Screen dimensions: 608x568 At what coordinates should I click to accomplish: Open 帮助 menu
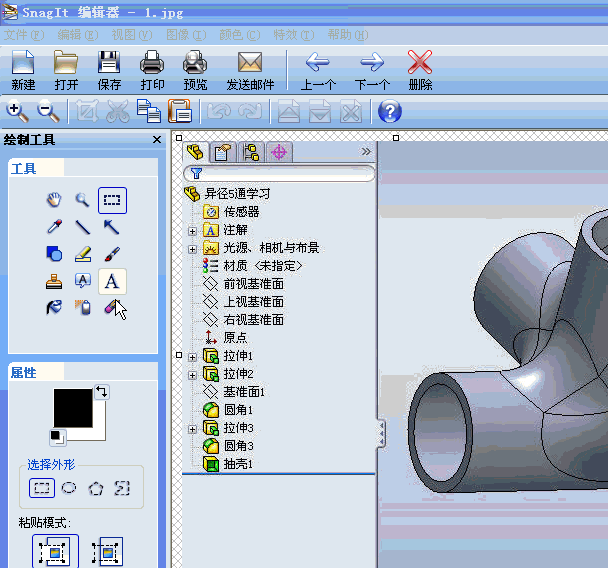click(x=348, y=35)
